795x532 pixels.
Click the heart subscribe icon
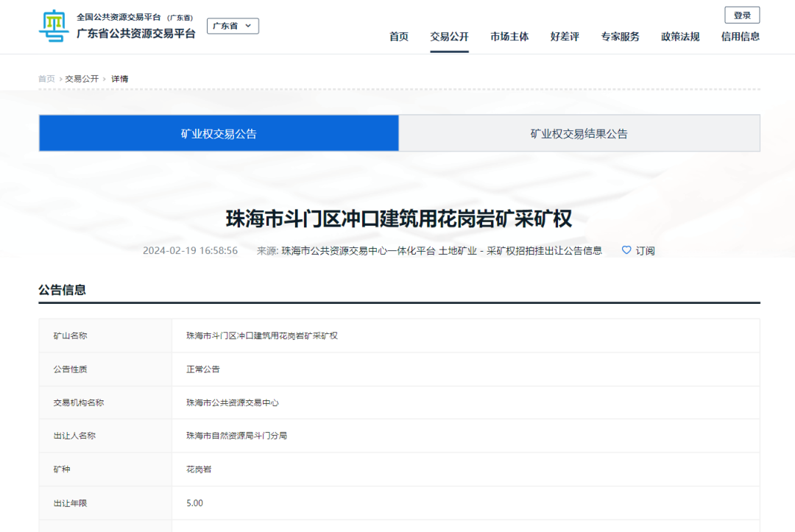(x=626, y=250)
